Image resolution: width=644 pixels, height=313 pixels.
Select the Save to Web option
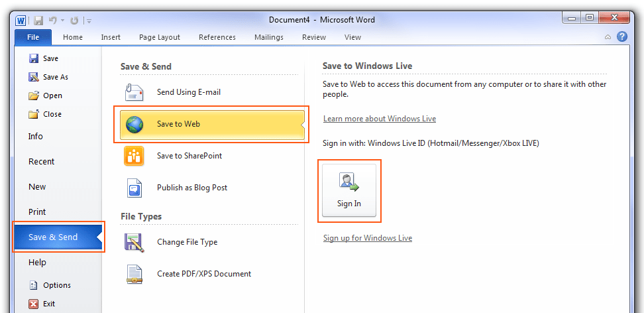(x=212, y=124)
